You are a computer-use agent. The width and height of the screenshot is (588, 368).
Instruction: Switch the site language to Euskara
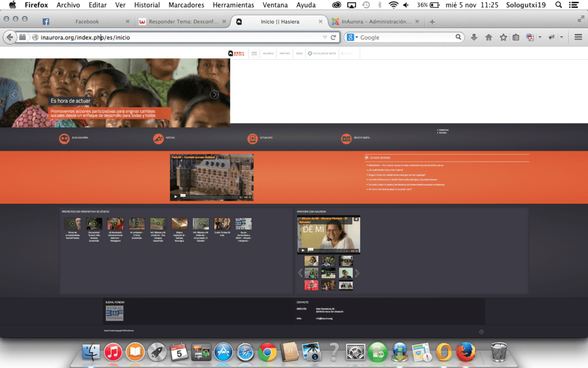point(443,133)
